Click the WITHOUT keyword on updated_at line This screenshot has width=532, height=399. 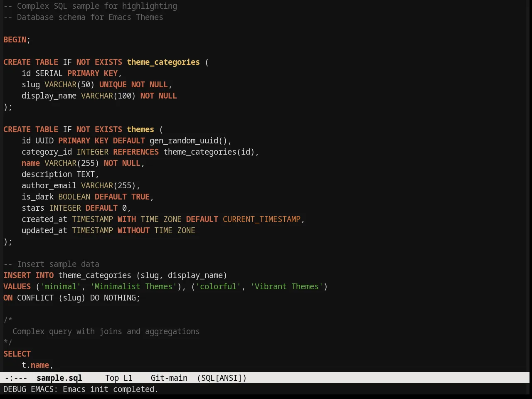[133, 230]
